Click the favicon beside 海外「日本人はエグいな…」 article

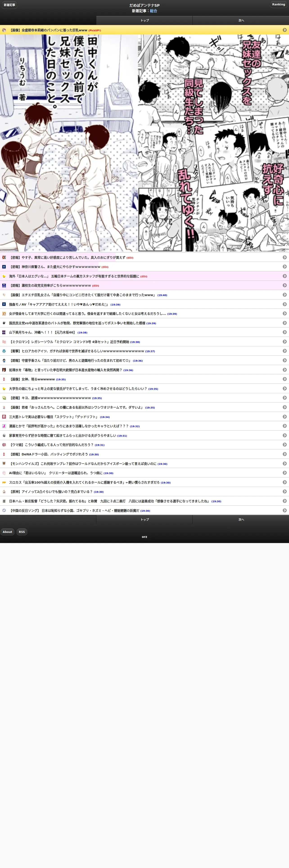(x=4, y=276)
